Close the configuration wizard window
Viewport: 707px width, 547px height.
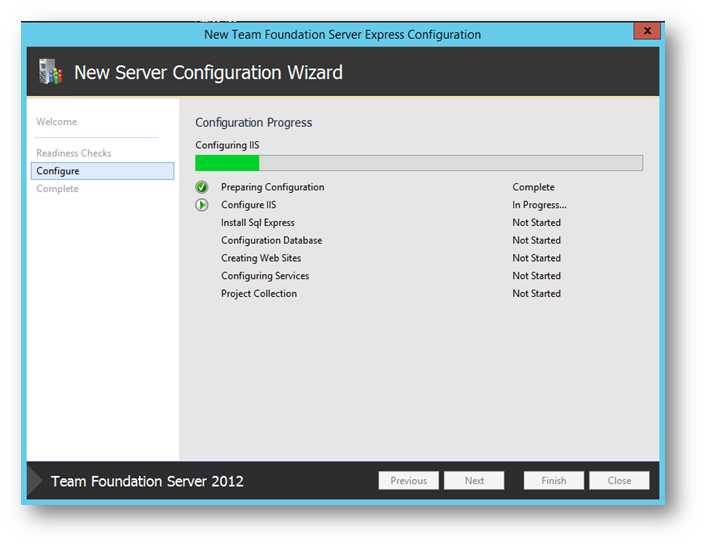pos(647,31)
